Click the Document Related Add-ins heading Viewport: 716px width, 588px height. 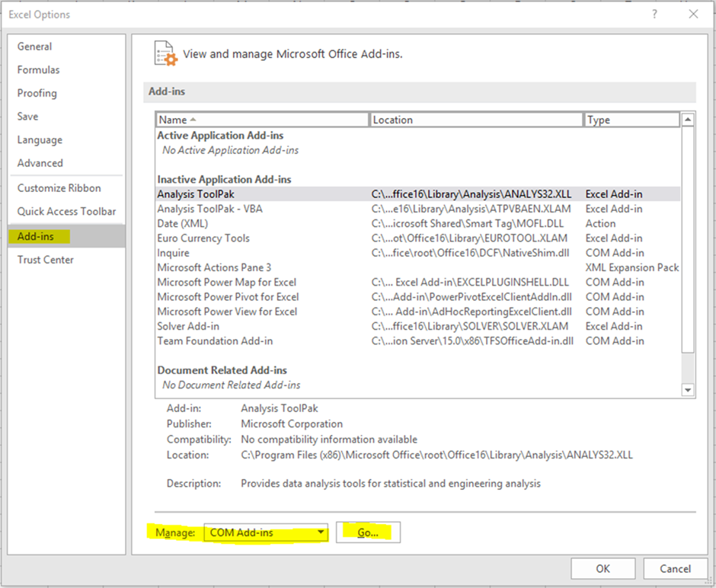(222, 370)
